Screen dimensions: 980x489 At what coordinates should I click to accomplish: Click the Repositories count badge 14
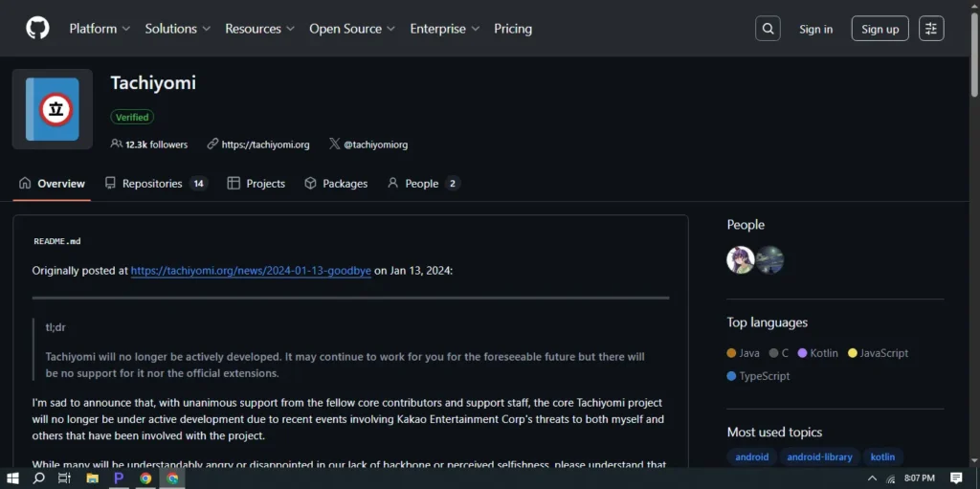pyautogui.click(x=199, y=183)
